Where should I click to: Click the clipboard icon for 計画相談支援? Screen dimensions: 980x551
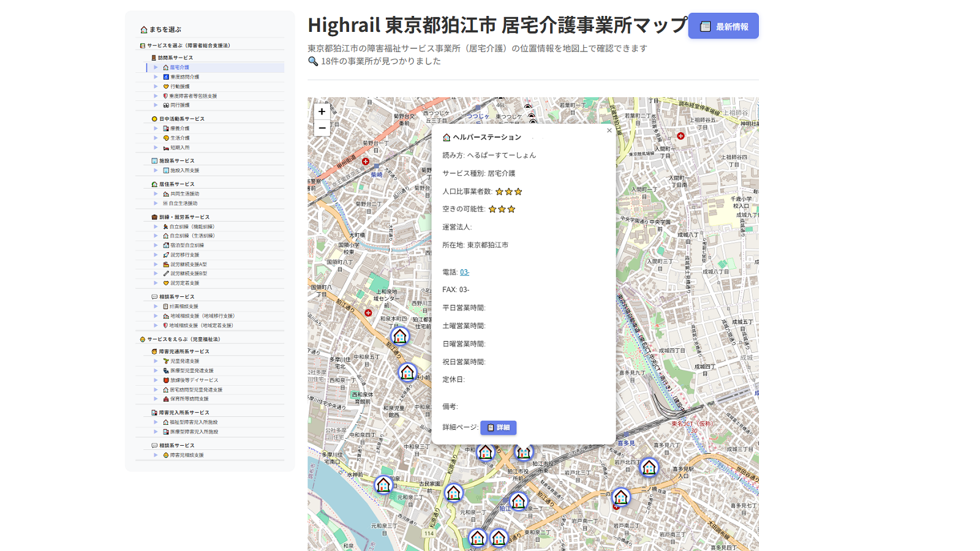165,306
